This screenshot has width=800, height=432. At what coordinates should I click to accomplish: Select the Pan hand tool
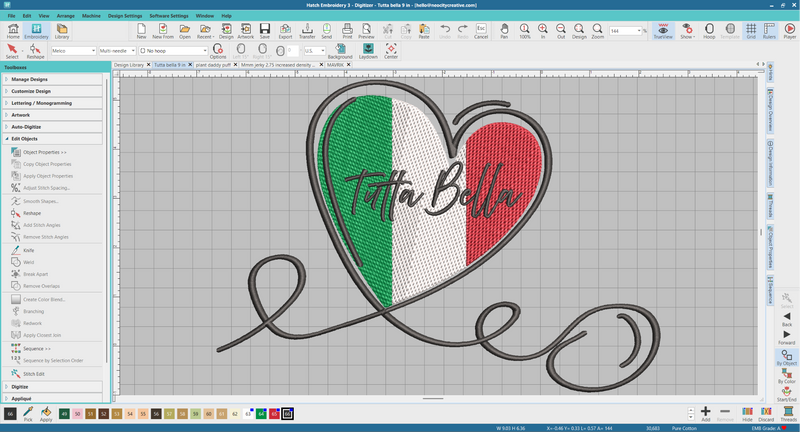pos(504,31)
